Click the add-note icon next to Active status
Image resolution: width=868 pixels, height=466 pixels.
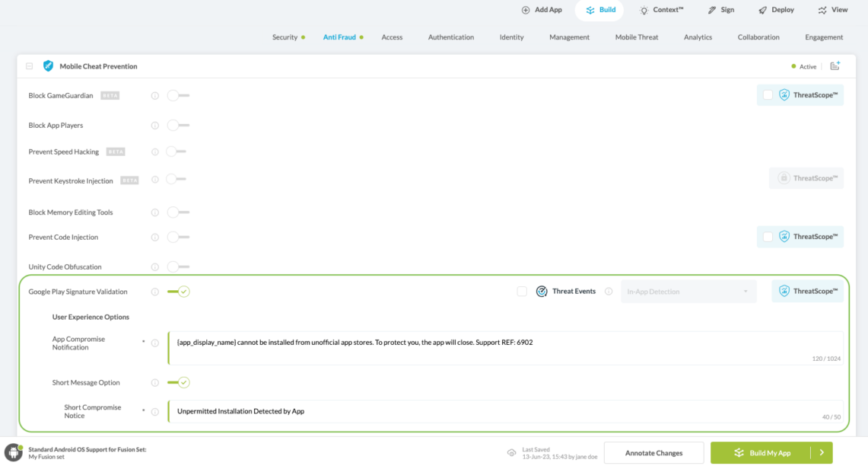click(x=835, y=66)
